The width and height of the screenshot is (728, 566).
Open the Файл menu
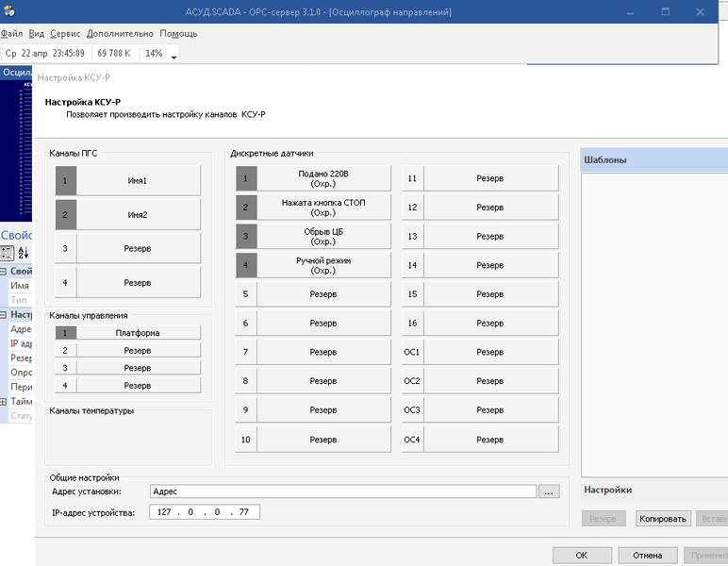(11, 33)
